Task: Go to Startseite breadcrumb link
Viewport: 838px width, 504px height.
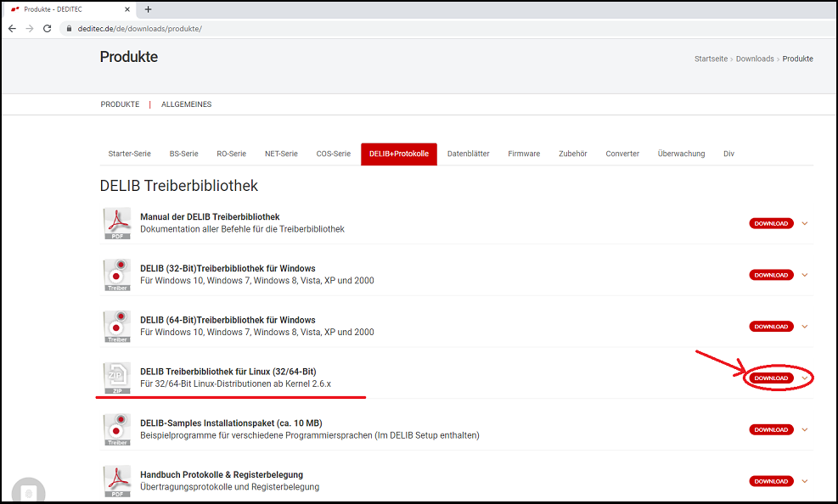Action: [x=711, y=59]
